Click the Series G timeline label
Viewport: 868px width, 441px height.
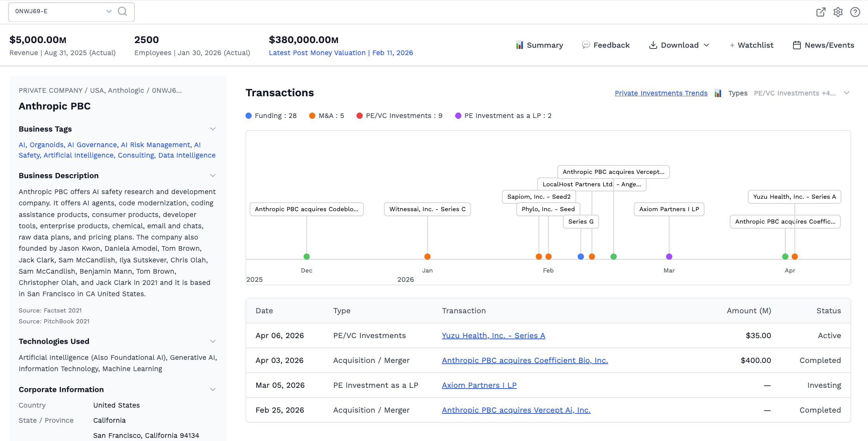click(581, 222)
